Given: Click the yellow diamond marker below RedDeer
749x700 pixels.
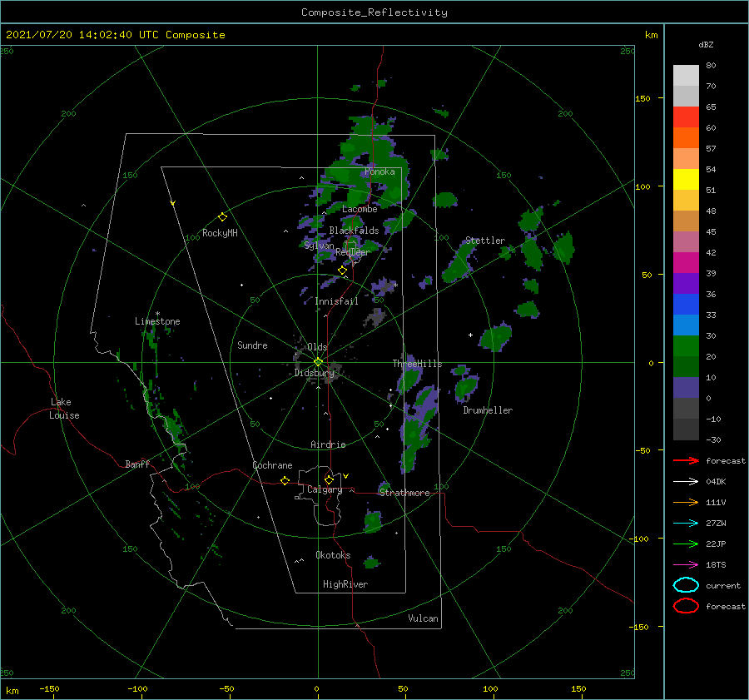Looking at the screenshot, I should click(x=342, y=271).
